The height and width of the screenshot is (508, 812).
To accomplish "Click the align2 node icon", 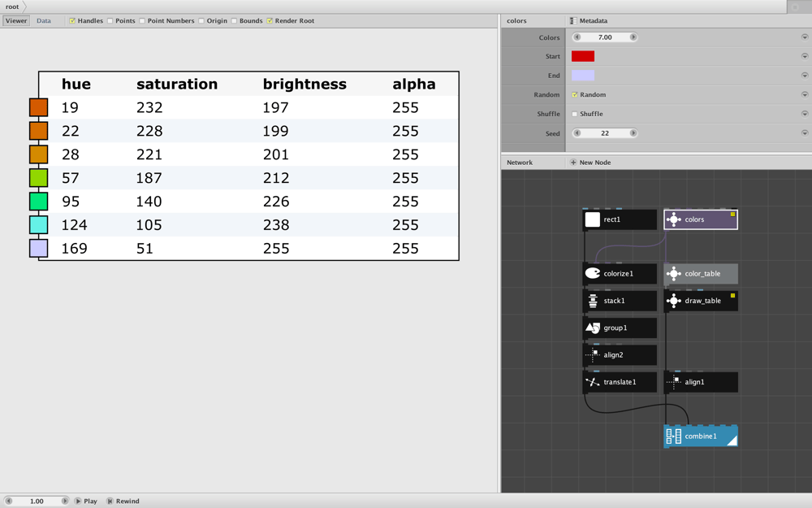I will 593,354.
